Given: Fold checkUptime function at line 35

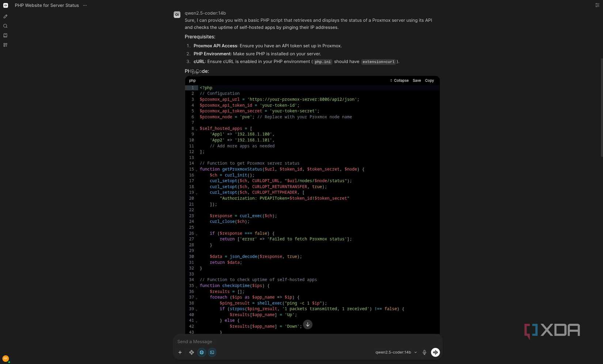Looking at the screenshot, I should tap(196, 286).
